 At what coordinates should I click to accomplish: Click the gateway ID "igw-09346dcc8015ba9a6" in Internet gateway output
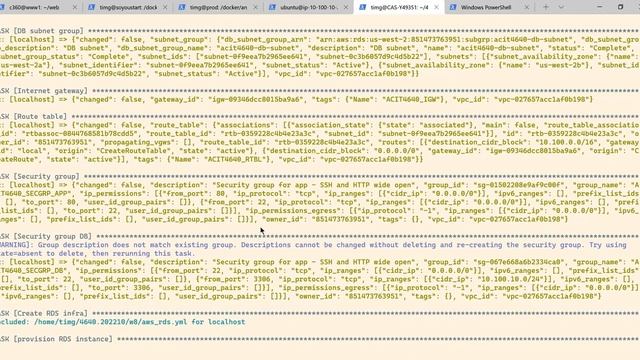pos(256,100)
